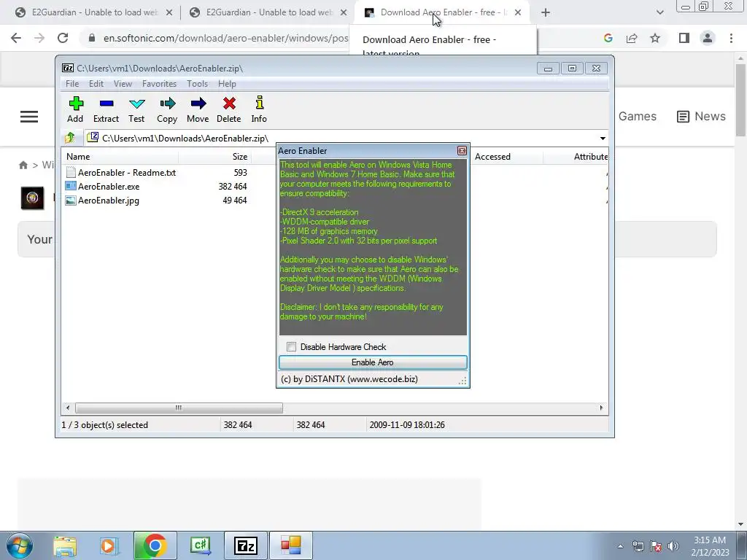Close the Aero Enabler dialog
This screenshot has height=560, width=747.
[x=462, y=150]
